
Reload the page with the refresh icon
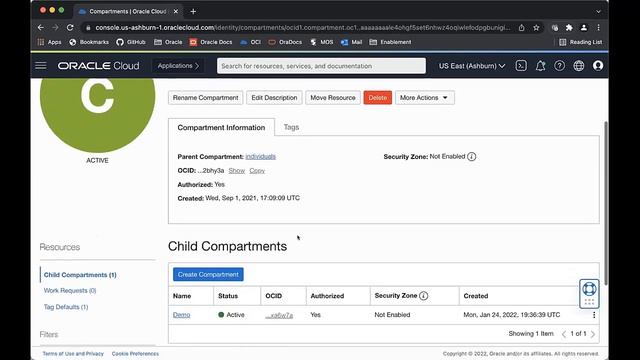pyautogui.click(x=70, y=27)
